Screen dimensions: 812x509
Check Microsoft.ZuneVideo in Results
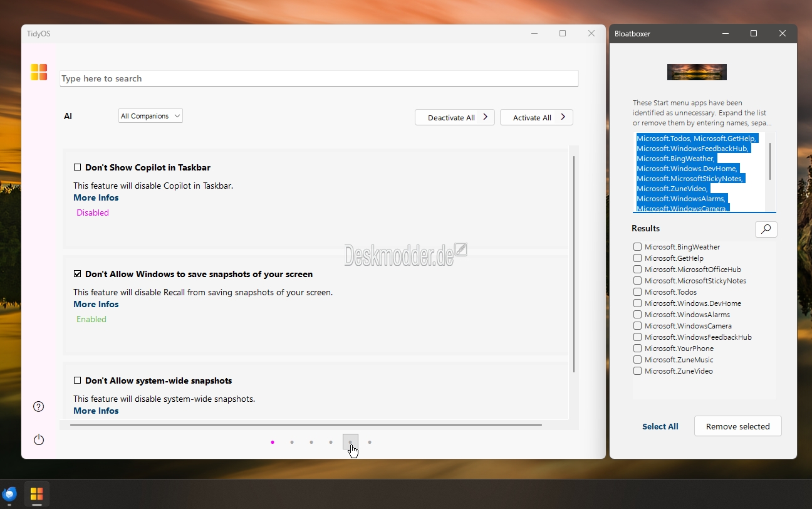pyautogui.click(x=637, y=371)
